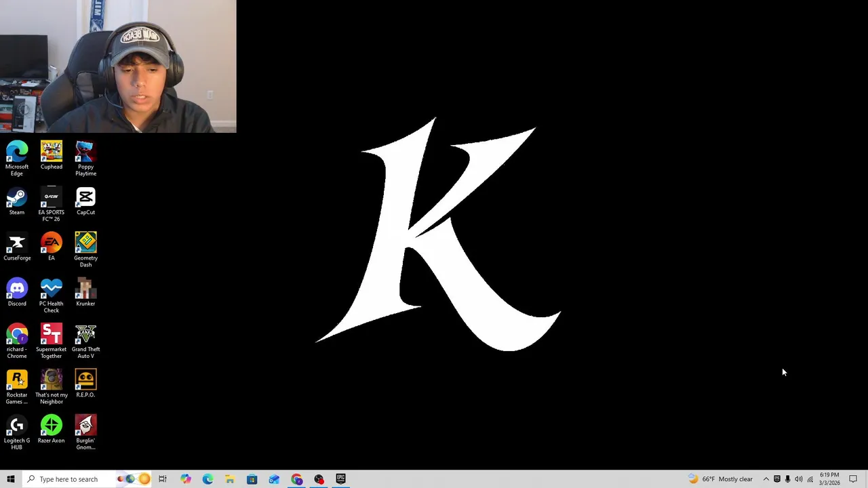Click the Supermarket Together desktop icon
Image resolution: width=868 pixels, height=488 pixels.
52,341
